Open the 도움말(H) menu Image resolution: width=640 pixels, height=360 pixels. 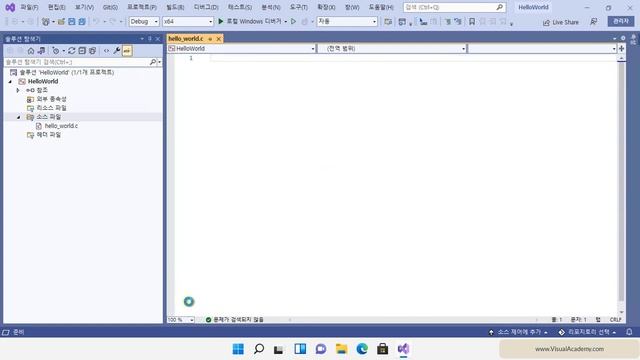point(381,7)
